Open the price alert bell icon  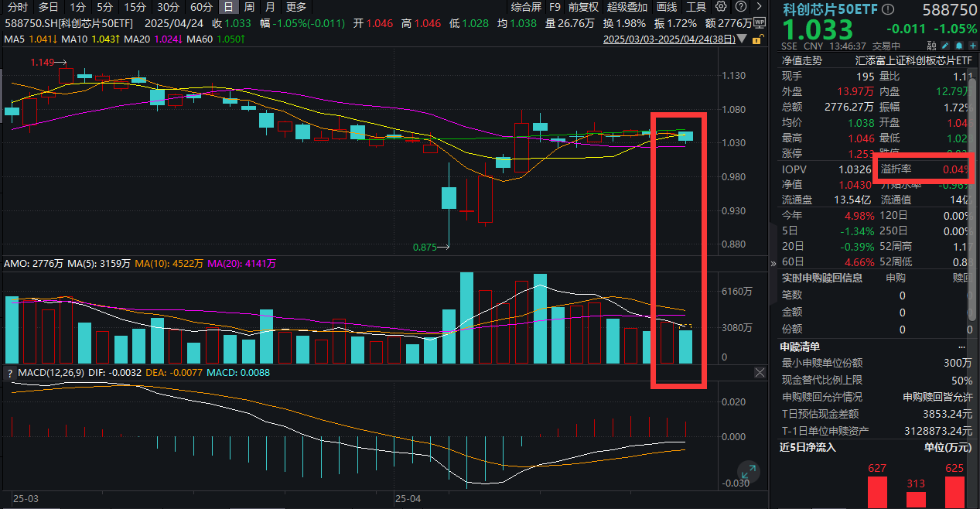pos(958,46)
